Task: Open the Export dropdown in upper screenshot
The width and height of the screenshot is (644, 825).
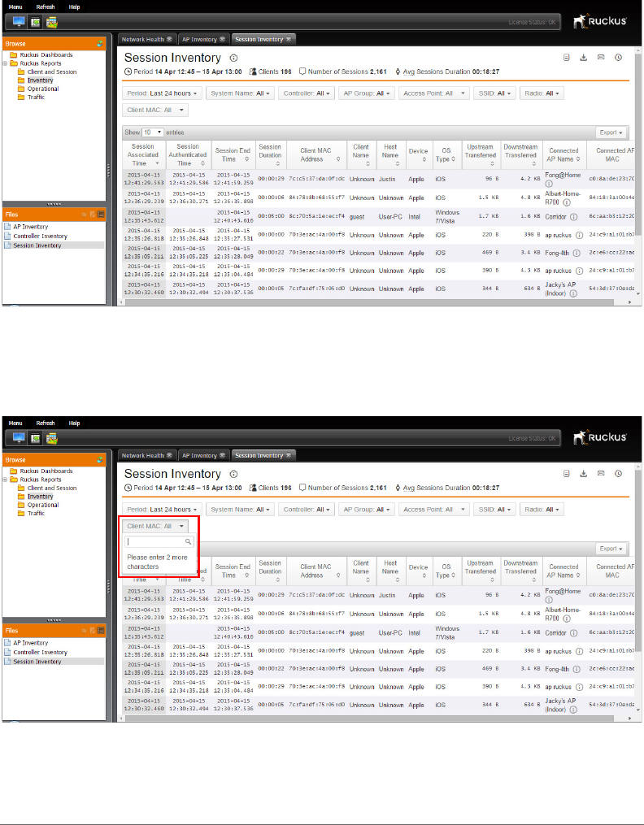Action: (611, 132)
